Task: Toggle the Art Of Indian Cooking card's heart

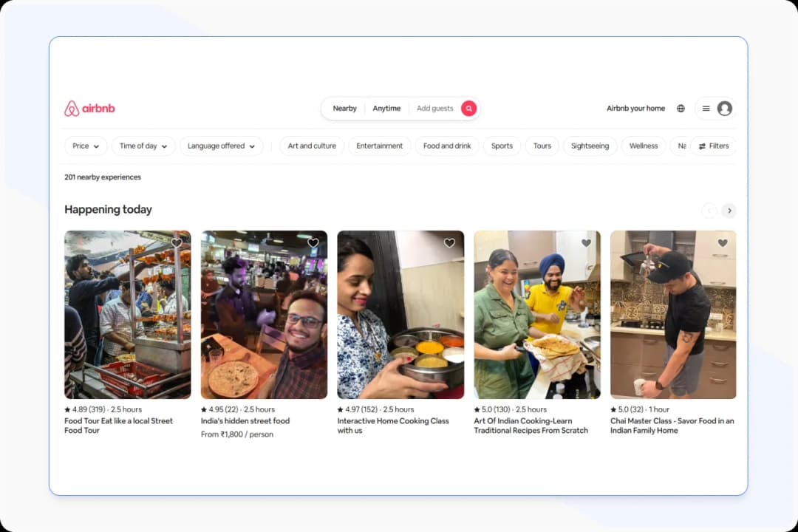Action: click(586, 242)
